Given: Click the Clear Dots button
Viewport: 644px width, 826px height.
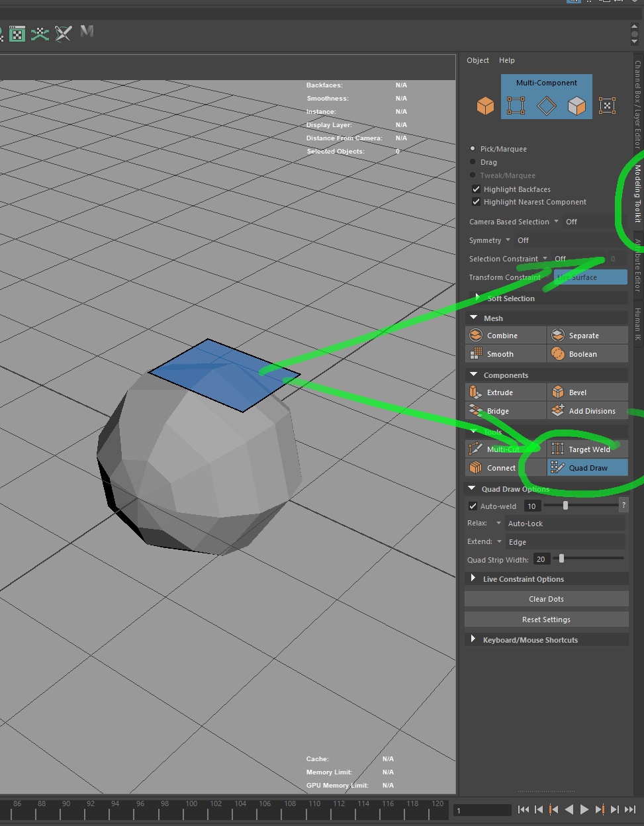Looking at the screenshot, I should point(546,599).
